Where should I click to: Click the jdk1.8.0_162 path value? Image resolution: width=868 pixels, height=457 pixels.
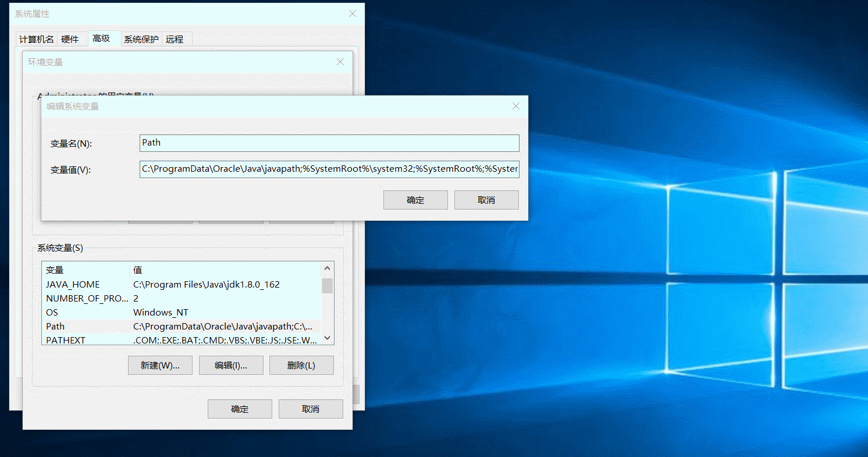click(207, 285)
